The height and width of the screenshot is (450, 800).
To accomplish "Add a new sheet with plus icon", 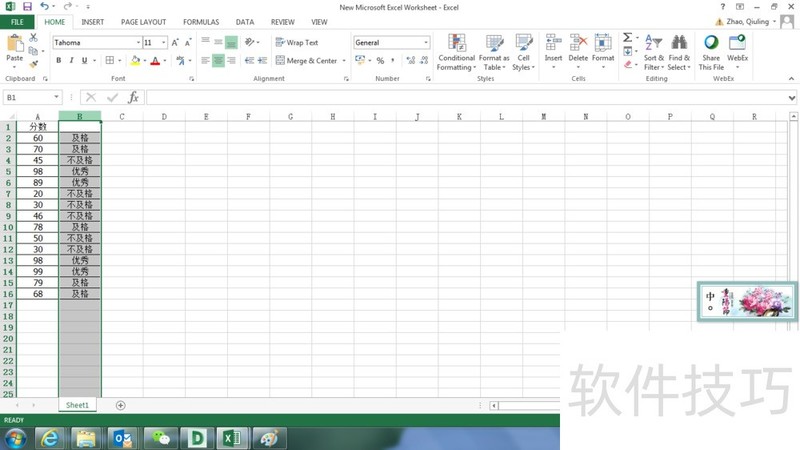I will click(120, 405).
